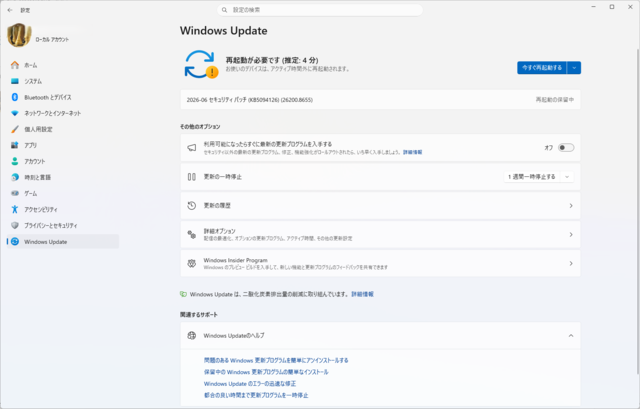The image size is (640, 409).
Task: Click the update sync status icon
Action: point(201,64)
